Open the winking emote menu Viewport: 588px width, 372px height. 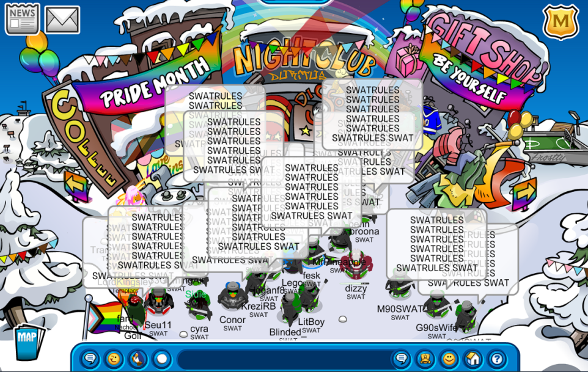click(114, 359)
